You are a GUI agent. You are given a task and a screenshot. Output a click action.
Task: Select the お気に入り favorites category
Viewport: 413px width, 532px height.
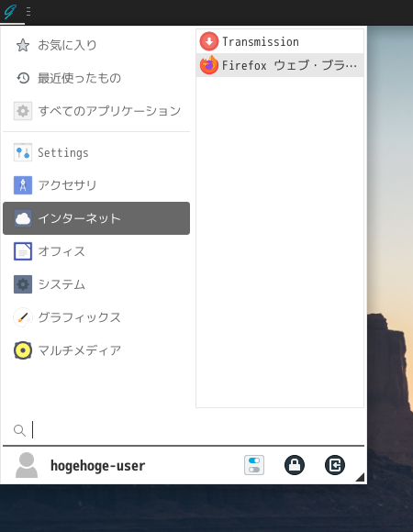96,45
